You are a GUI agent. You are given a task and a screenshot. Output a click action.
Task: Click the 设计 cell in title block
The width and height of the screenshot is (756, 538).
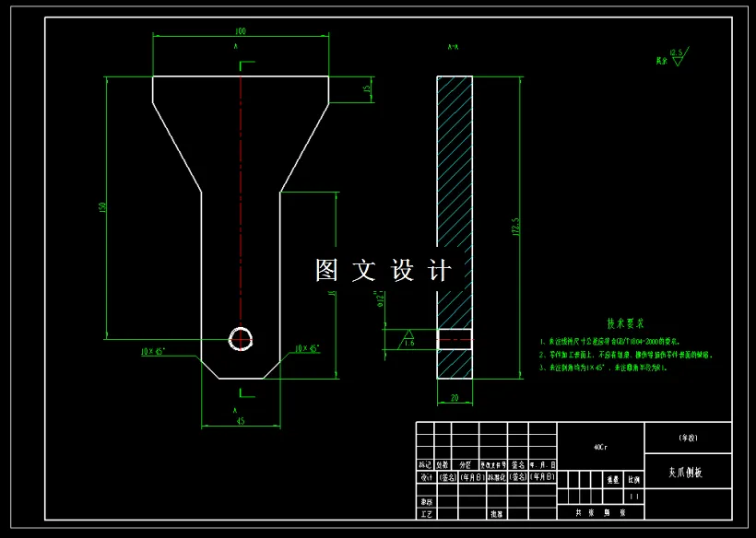[425, 477]
